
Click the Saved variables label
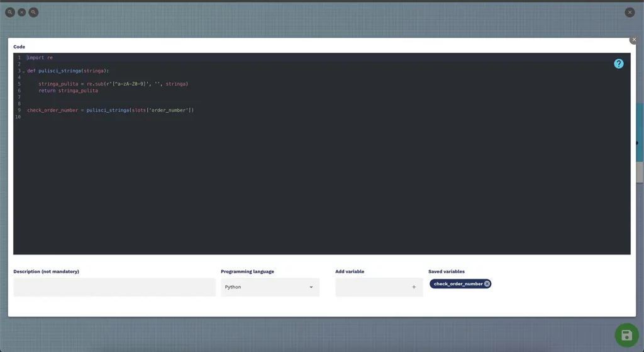(x=447, y=271)
